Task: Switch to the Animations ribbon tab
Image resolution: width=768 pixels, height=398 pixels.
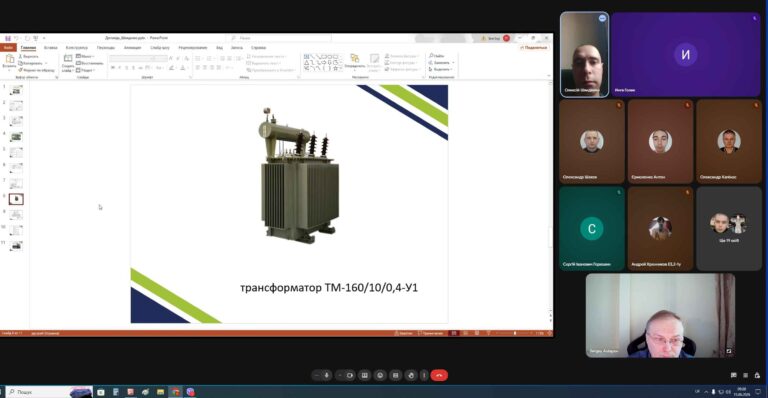Action: point(132,47)
